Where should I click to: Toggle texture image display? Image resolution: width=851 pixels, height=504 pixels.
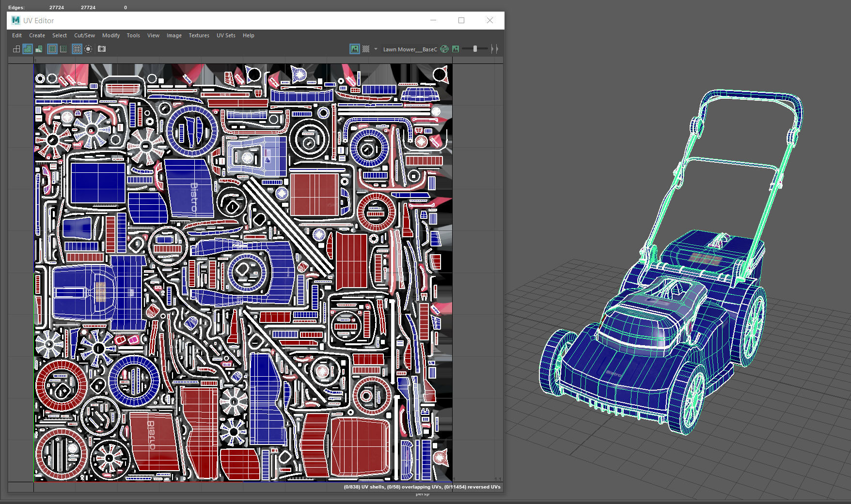coord(355,49)
